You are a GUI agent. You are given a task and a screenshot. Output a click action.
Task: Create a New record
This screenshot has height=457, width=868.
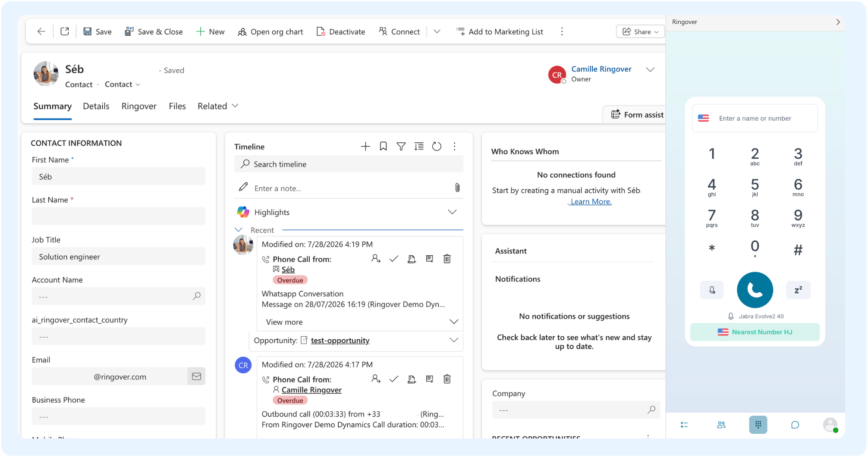(210, 31)
